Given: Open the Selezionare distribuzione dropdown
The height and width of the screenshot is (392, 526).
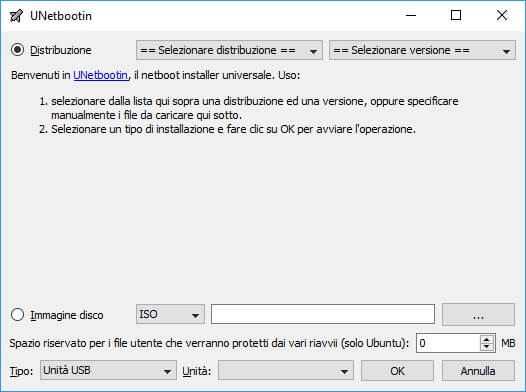Looking at the screenshot, I should [x=229, y=50].
